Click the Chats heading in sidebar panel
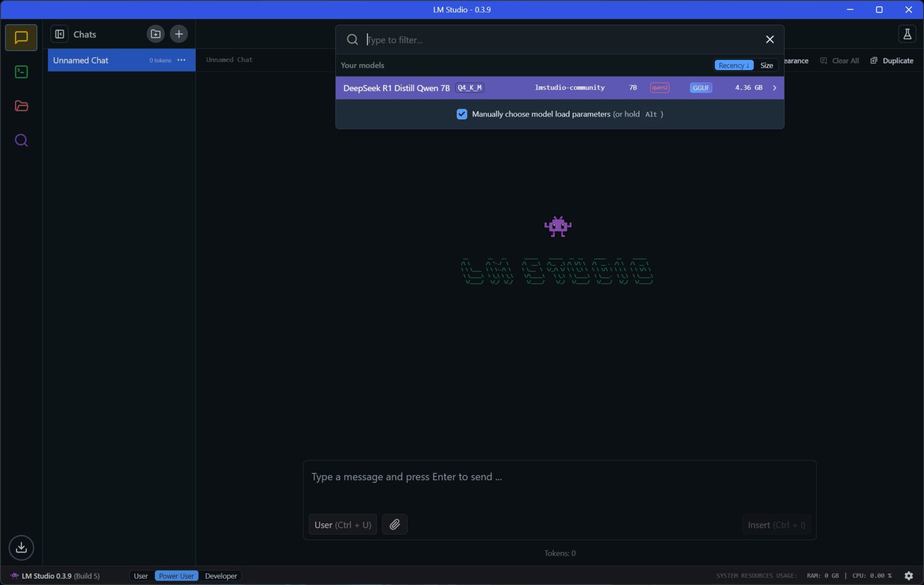The width and height of the screenshot is (924, 585). [85, 34]
